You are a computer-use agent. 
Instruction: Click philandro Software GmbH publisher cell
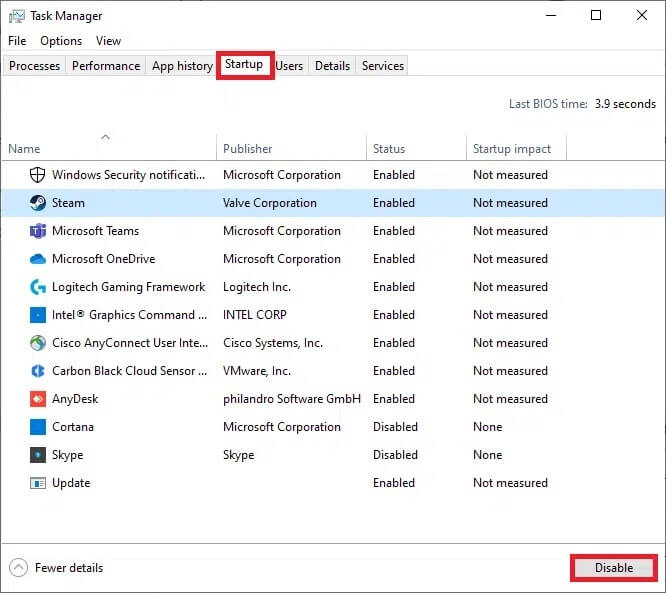[x=292, y=399]
